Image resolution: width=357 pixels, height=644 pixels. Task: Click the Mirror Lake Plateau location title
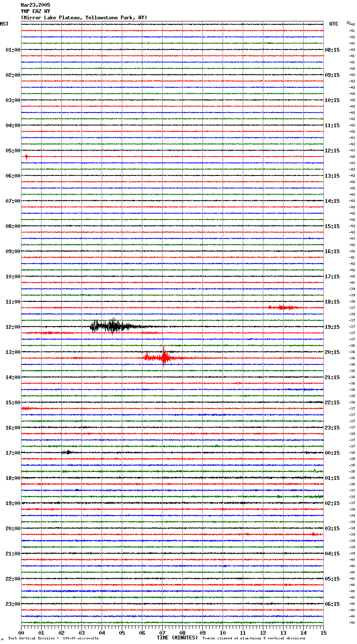[84, 18]
